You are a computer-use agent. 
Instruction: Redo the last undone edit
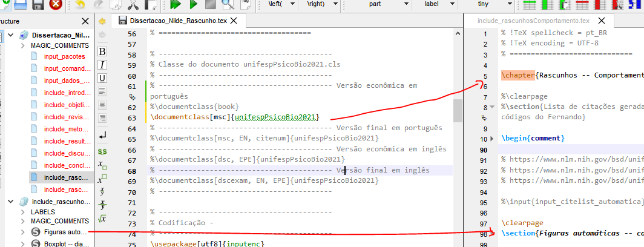(x=98, y=4)
